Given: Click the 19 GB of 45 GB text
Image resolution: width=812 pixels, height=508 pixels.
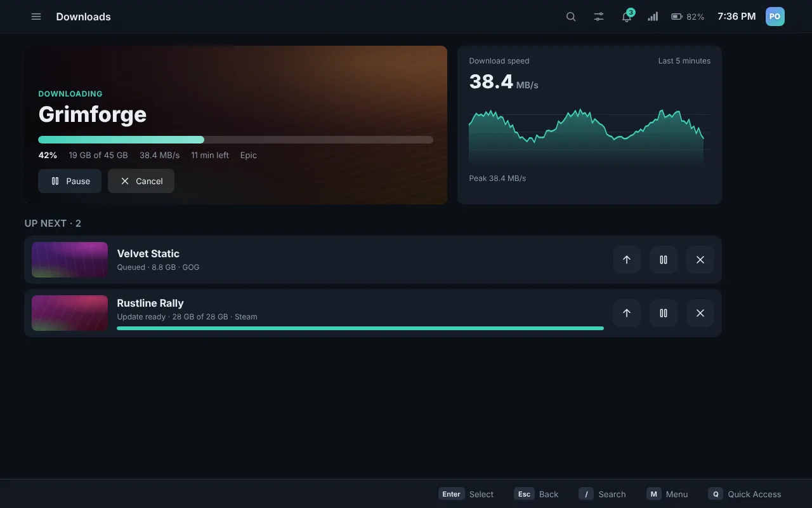Looking at the screenshot, I should coord(98,155).
